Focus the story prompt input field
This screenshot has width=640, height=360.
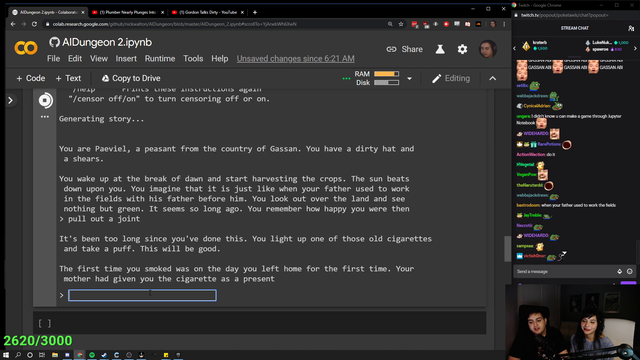tap(142, 295)
